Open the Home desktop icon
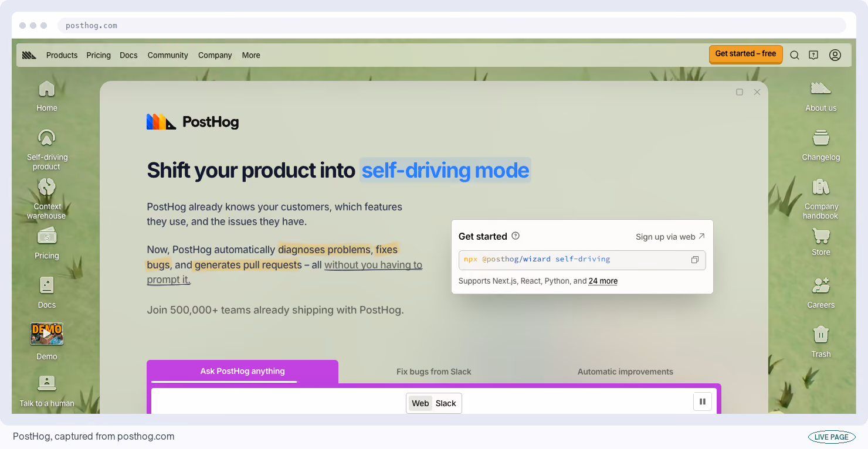 coord(47,89)
